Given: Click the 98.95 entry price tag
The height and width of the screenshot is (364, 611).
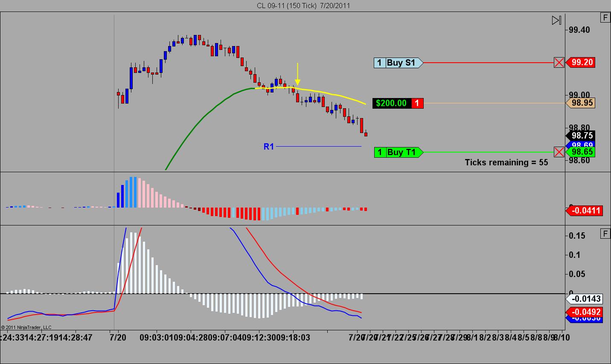Looking at the screenshot, I should [580, 103].
